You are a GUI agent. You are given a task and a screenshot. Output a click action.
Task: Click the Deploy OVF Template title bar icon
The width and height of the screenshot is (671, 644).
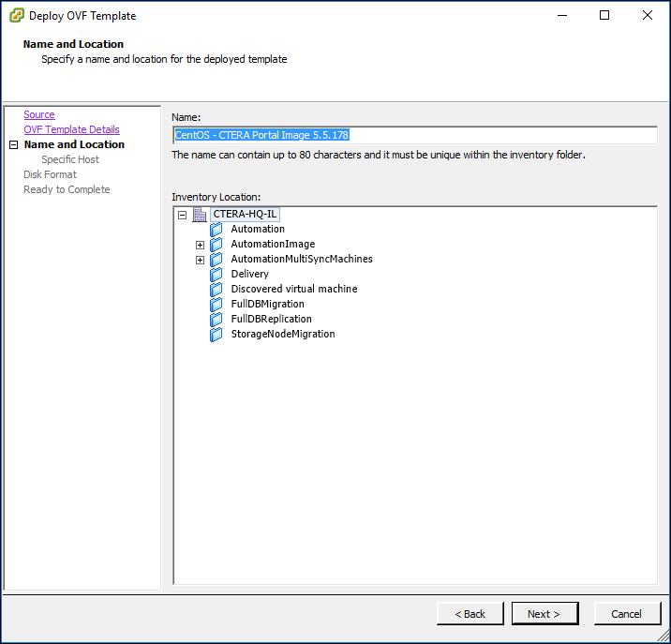click(x=16, y=15)
